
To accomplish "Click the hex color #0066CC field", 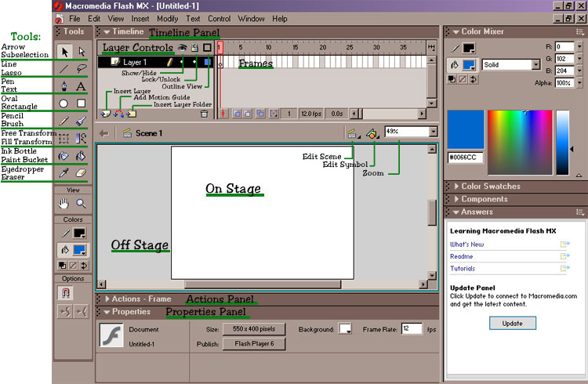I will (465, 158).
